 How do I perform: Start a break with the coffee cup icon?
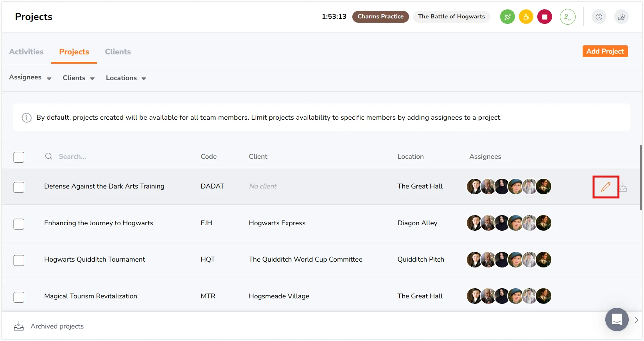526,17
